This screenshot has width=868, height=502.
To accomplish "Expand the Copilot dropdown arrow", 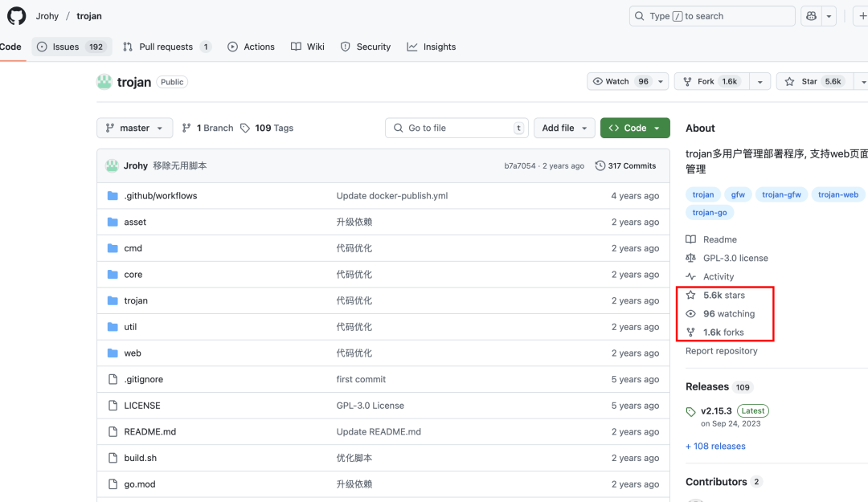I will point(829,16).
